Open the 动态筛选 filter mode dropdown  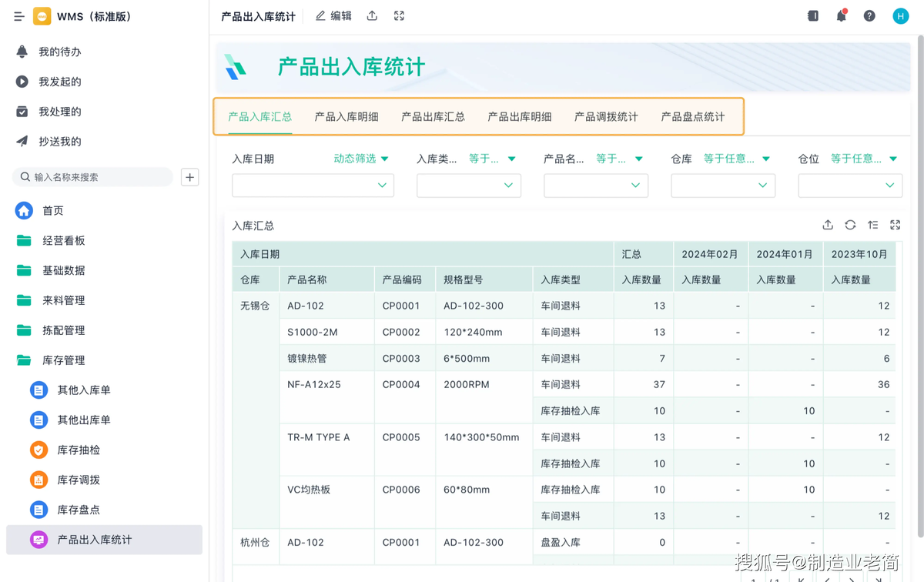[x=361, y=159]
